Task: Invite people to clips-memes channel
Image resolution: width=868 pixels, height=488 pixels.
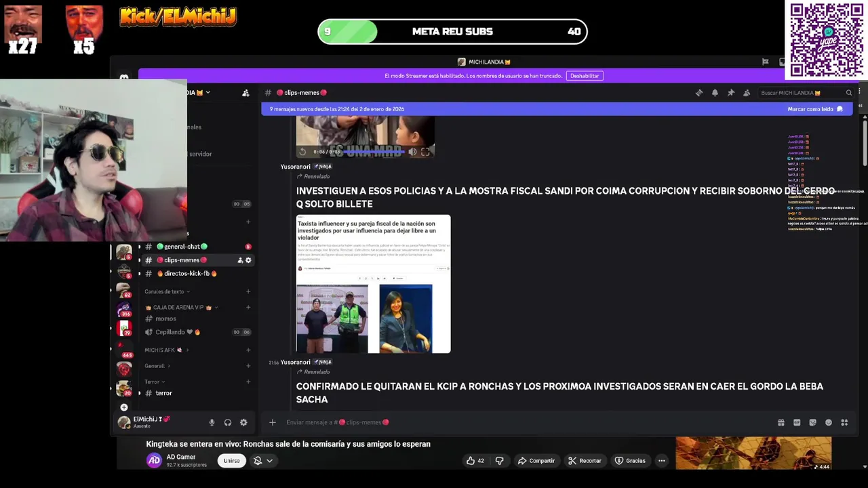Action: pyautogui.click(x=240, y=260)
